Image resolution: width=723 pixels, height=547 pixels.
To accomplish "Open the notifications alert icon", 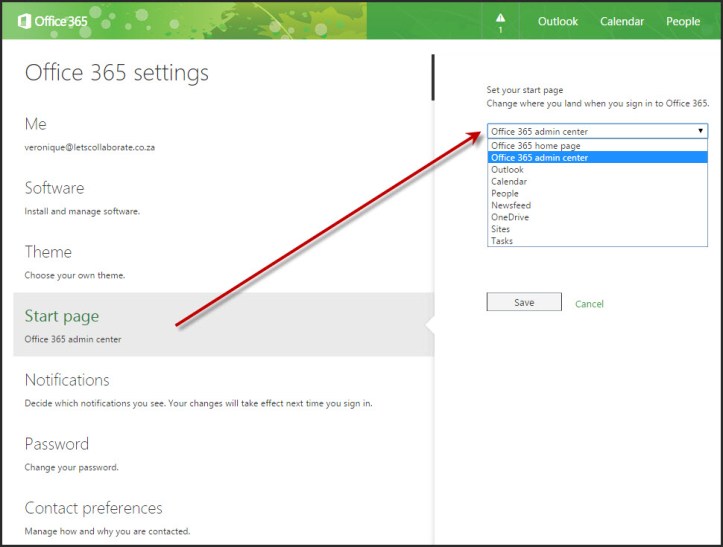I will tap(501, 22).
